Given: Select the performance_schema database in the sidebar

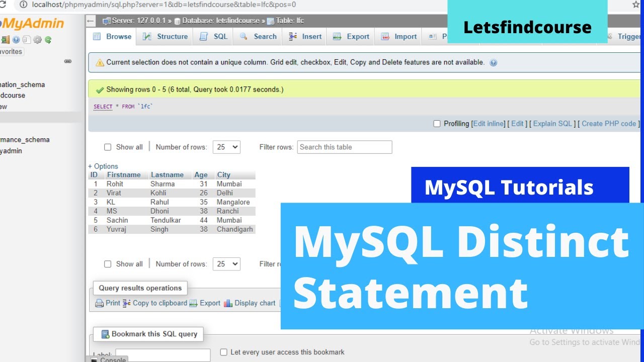Looking at the screenshot, I should (25, 140).
